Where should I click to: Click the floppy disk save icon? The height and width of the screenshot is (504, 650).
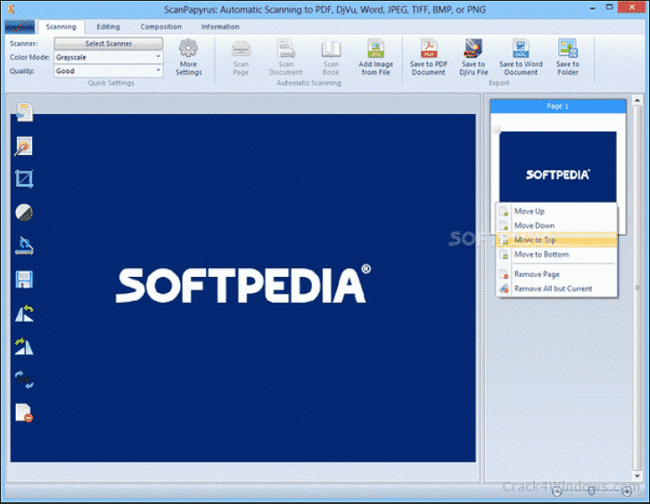click(x=24, y=279)
